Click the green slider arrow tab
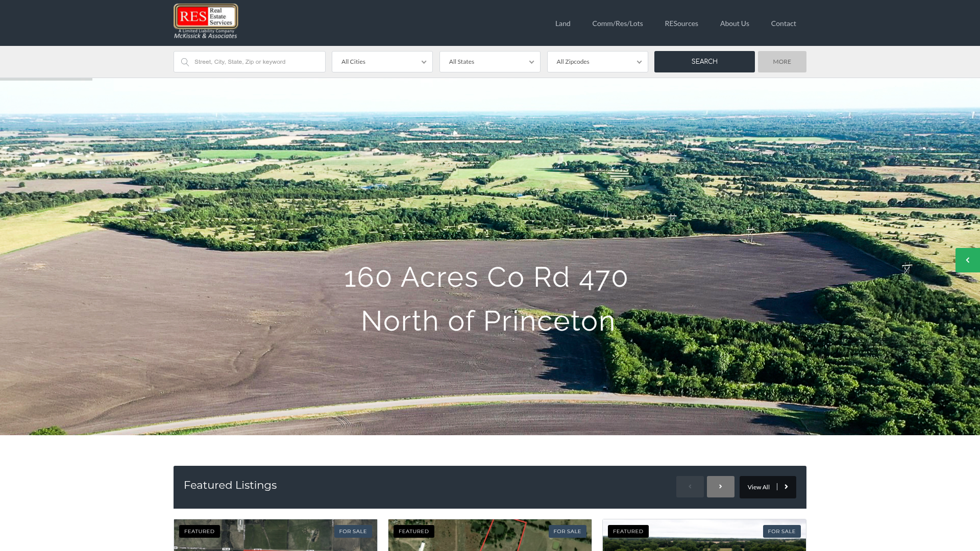The width and height of the screenshot is (980, 551). click(x=967, y=260)
